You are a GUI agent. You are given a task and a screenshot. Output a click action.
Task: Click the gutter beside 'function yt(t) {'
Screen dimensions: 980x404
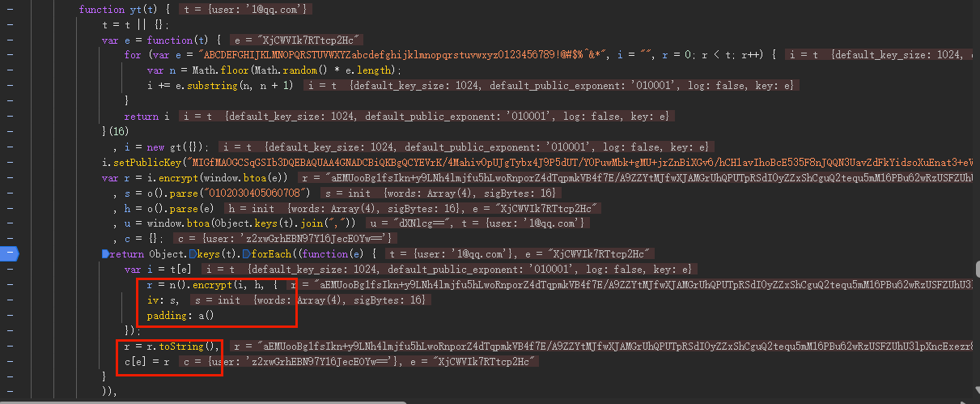11,10
